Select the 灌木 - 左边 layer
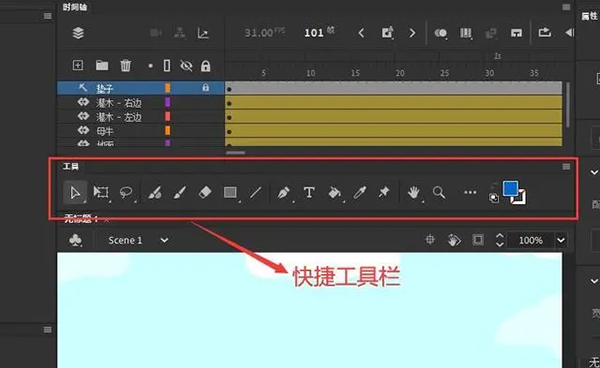The height and width of the screenshot is (368, 600). pyautogui.click(x=140, y=117)
